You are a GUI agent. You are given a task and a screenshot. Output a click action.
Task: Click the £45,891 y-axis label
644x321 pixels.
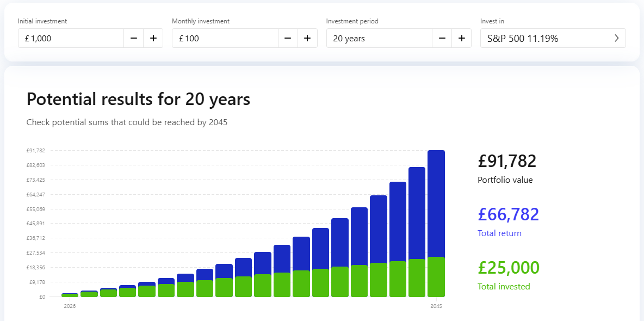(36, 224)
